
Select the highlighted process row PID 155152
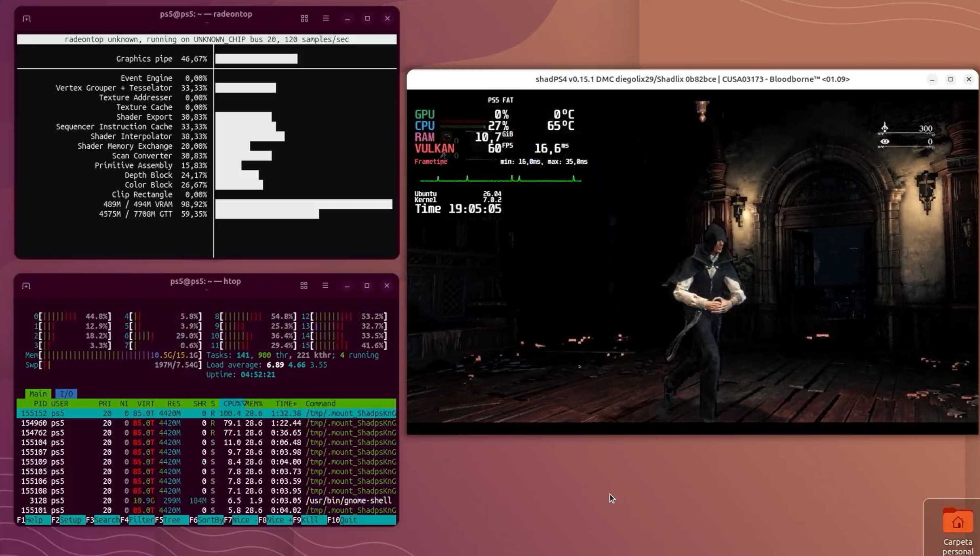pyautogui.click(x=207, y=413)
